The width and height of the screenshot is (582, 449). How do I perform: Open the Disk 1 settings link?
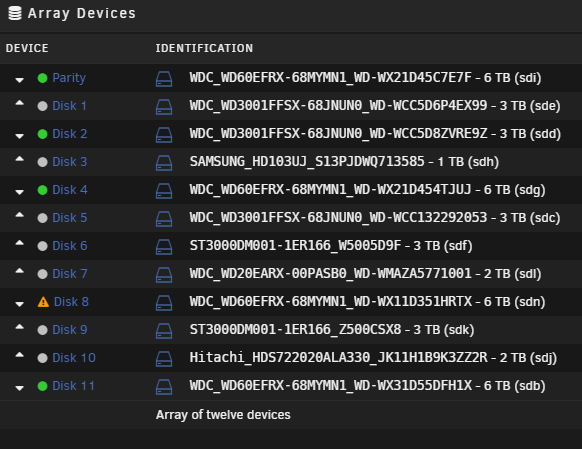(69, 106)
